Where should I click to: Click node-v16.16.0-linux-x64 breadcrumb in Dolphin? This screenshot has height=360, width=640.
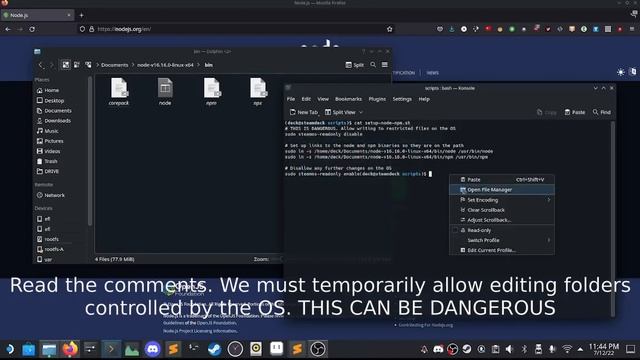coord(165,65)
